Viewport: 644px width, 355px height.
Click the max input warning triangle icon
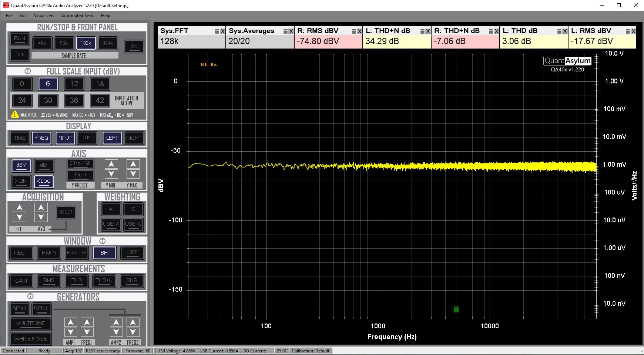coord(15,115)
